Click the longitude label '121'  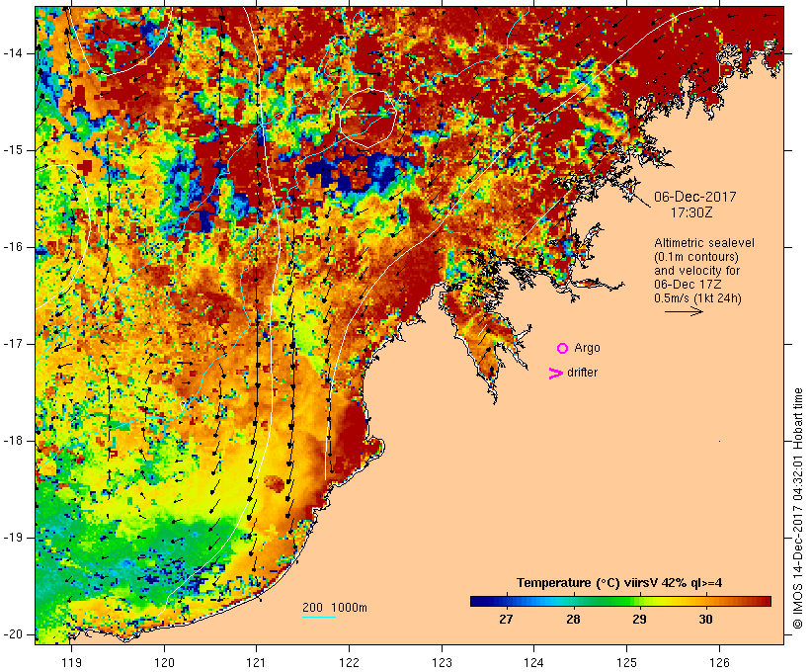pyautogui.click(x=256, y=662)
